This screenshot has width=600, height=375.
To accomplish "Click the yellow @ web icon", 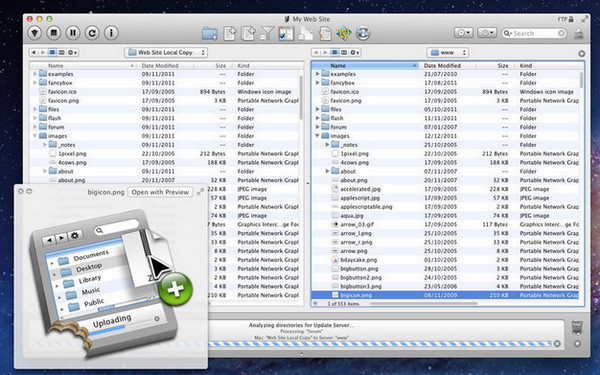I will [344, 33].
